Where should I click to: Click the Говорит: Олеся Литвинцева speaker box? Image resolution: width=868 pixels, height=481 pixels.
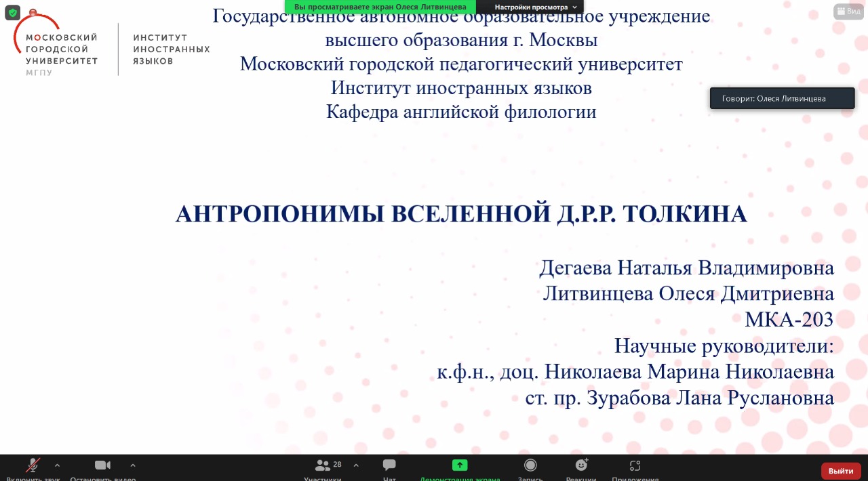click(782, 98)
